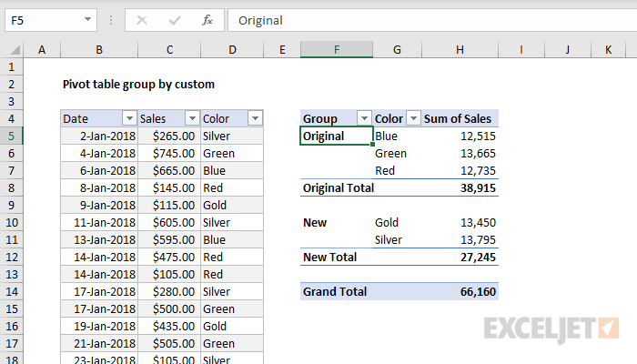Click the sales cell $745.00
Viewport: 637px width, 364px height.
pyautogui.click(x=169, y=153)
